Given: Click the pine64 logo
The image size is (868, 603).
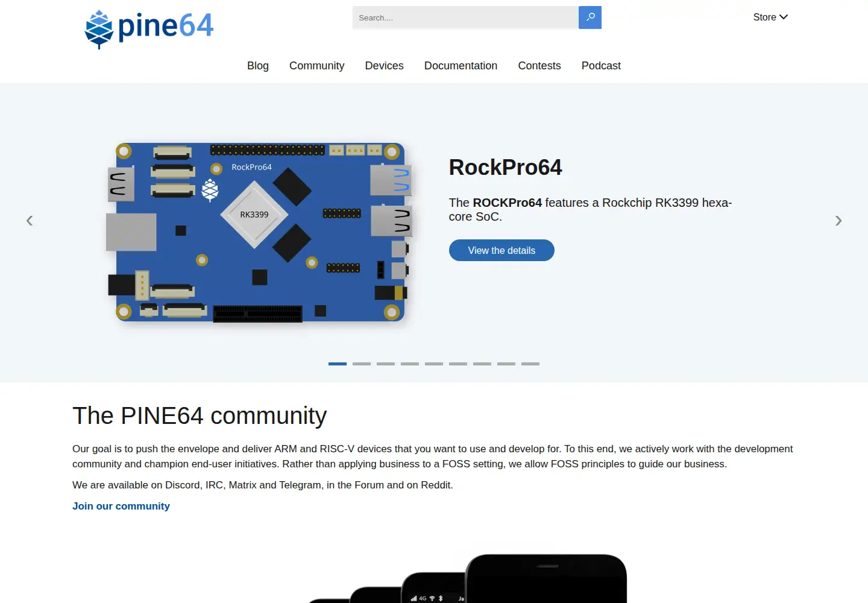Looking at the screenshot, I should 149,28.
